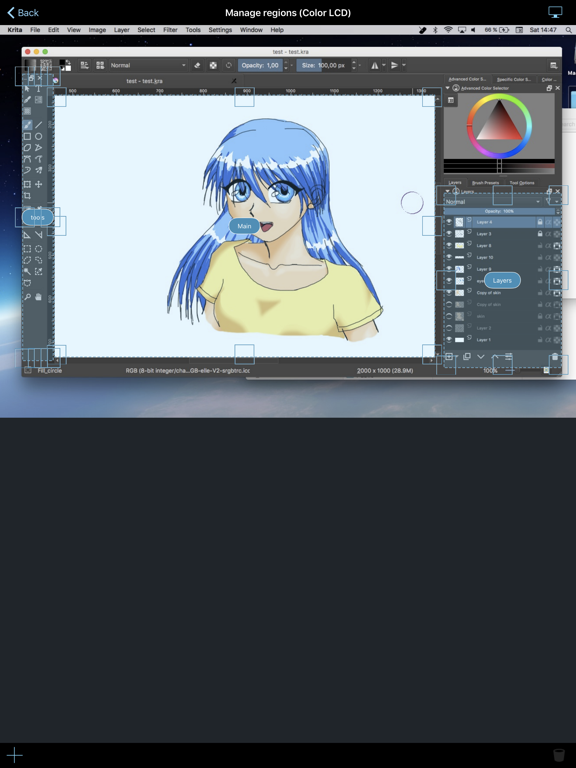
Task: Open the Settings menu
Action: point(220,30)
